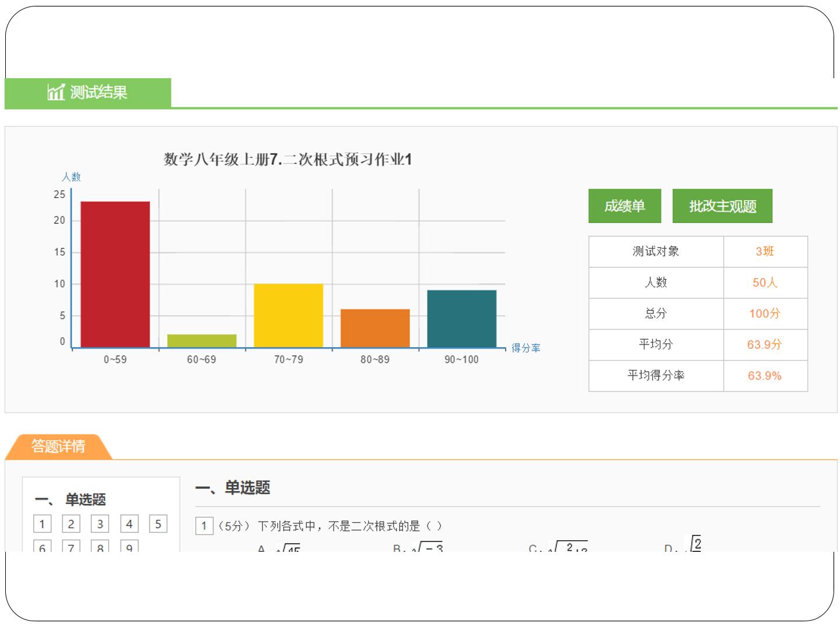Jump to question 8 in 单选题 list
Image resolution: width=840 pixels, height=630 pixels.
pos(100,546)
